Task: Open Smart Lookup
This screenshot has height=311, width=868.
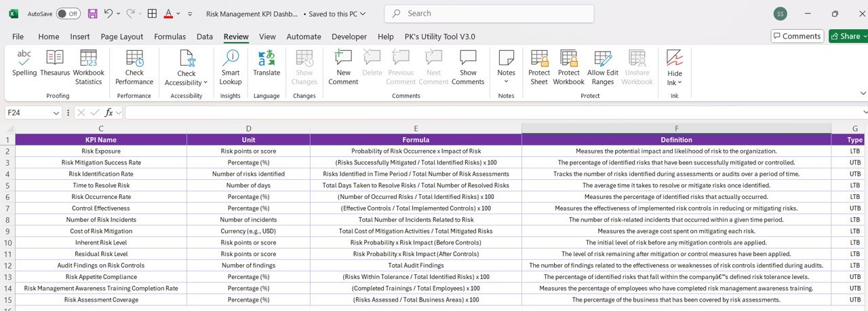Action: [231, 66]
